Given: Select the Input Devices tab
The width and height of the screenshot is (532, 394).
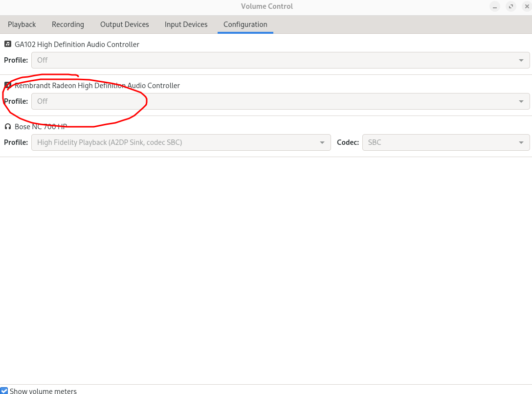Looking at the screenshot, I should (186, 24).
